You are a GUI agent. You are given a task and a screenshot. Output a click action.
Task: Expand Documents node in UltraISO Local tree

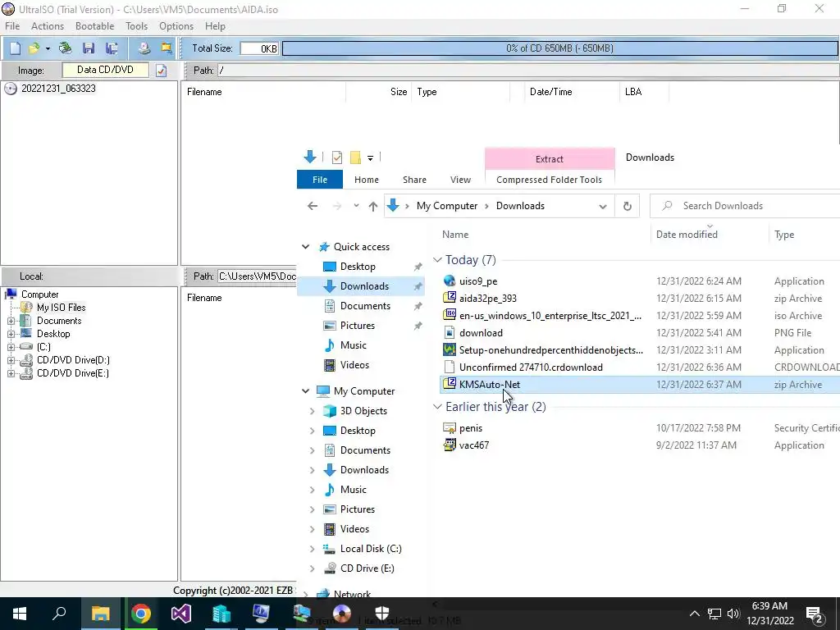pyautogui.click(x=11, y=321)
